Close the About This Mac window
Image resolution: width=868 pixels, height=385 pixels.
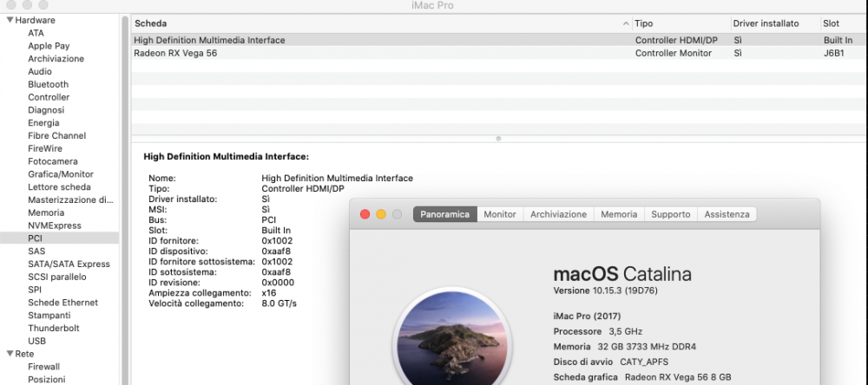coord(365,214)
